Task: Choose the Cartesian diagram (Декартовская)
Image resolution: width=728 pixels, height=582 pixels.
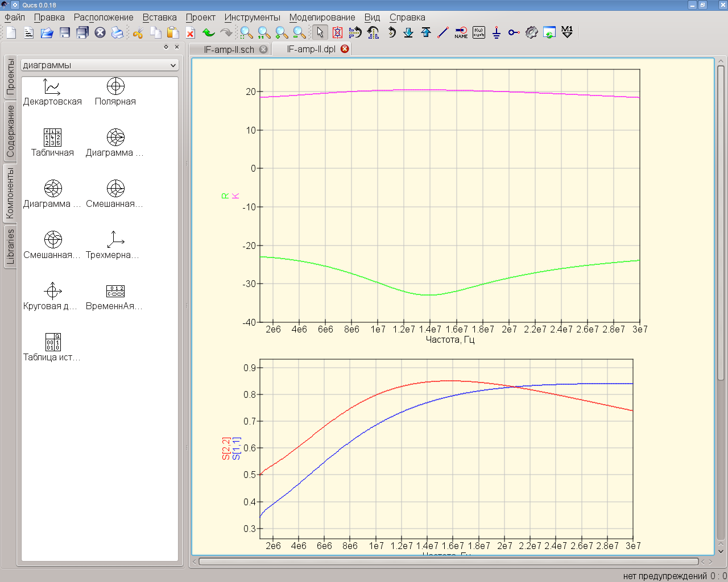Action: coord(52,92)
